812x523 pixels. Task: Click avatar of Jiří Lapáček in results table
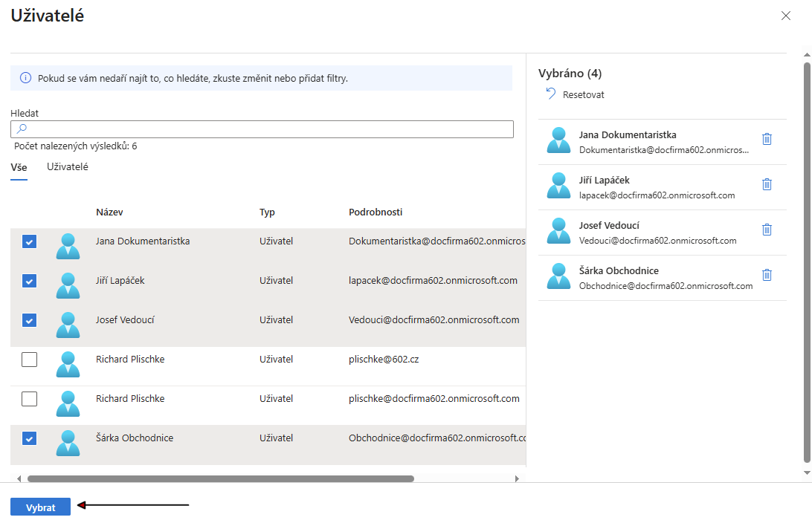68,285
